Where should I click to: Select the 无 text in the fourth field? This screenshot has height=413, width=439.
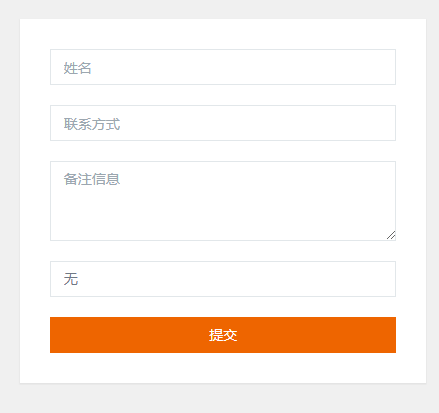click(71, 279)
